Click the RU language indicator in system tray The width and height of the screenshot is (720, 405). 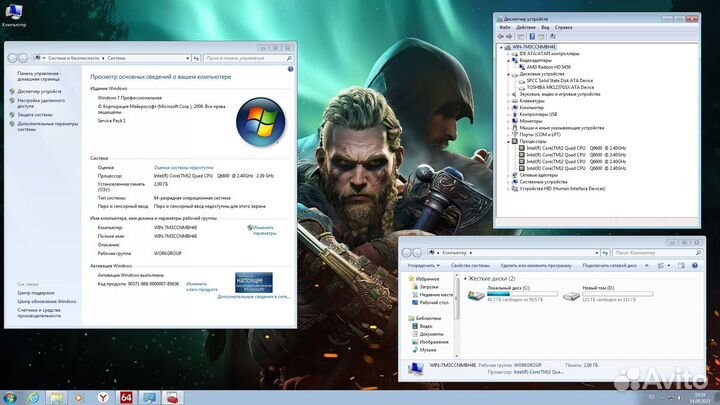(651, 397)
